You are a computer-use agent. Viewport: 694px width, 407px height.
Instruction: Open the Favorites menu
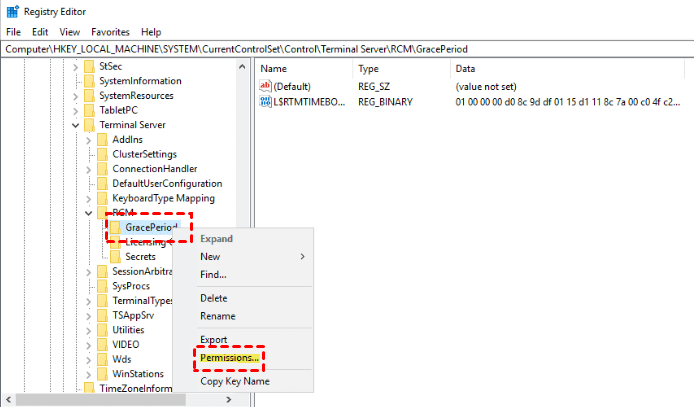(x=110, y=32)
